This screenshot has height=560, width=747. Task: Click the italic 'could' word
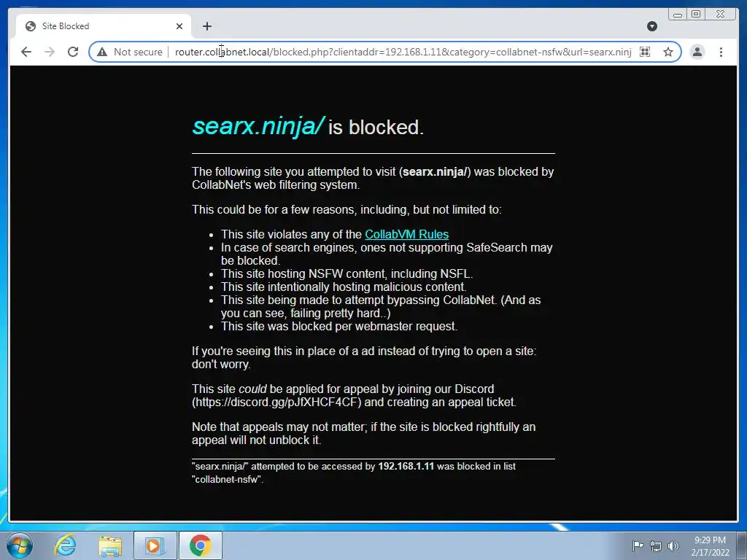point(252,389)
